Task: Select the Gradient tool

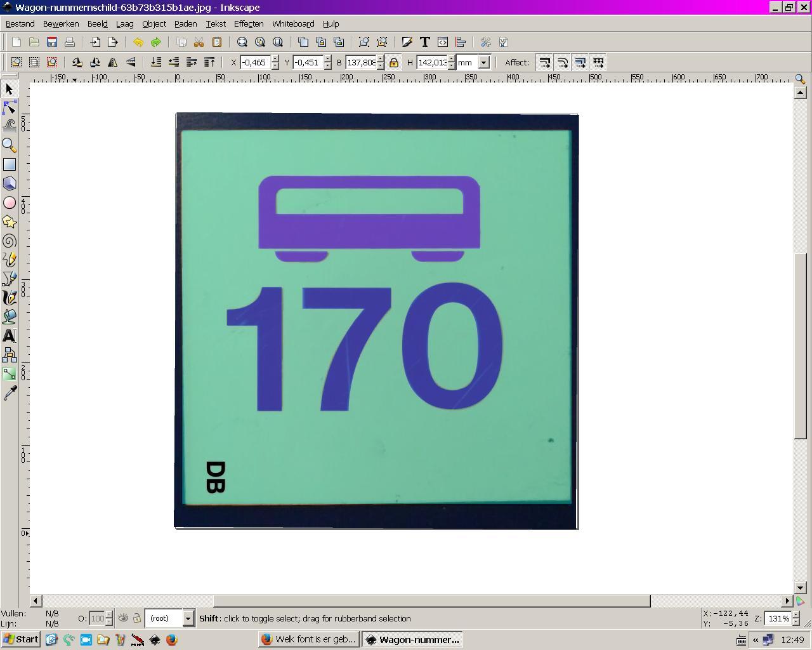Action: point(10,374)
